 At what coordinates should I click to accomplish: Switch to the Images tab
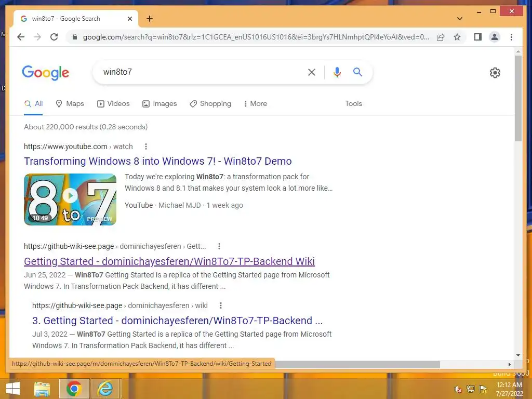[159, 104]
